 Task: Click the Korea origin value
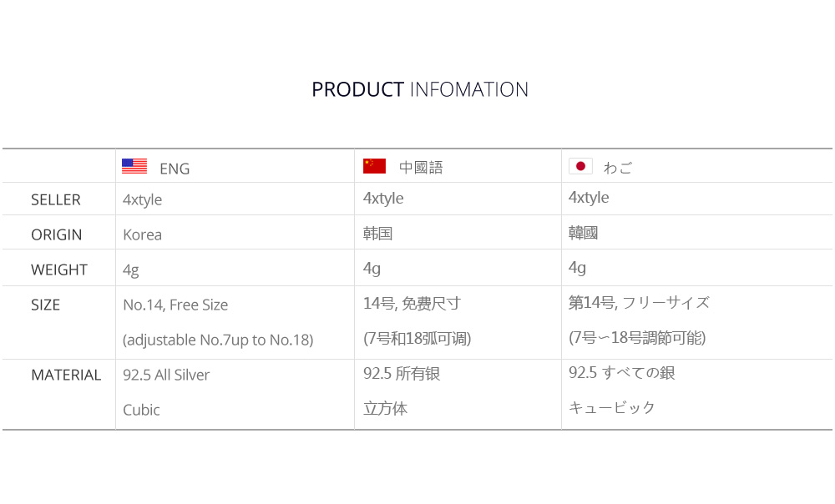(142, 234)
